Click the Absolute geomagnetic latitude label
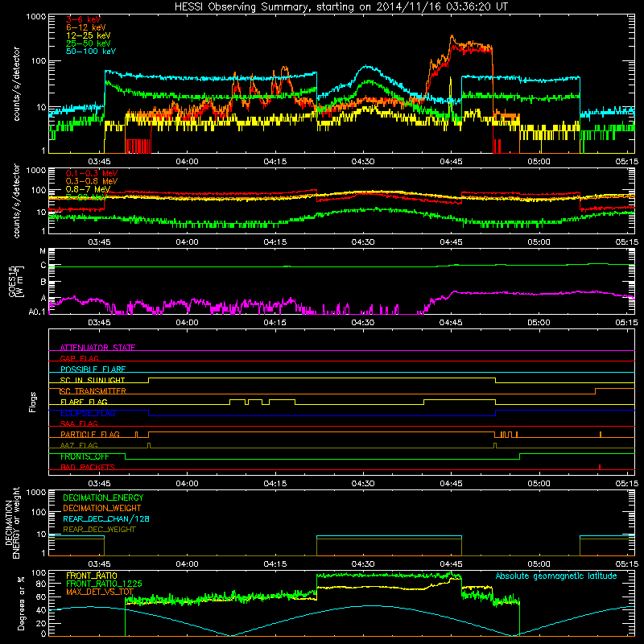This screenshot has height=644, width=644. pos(556,576)
